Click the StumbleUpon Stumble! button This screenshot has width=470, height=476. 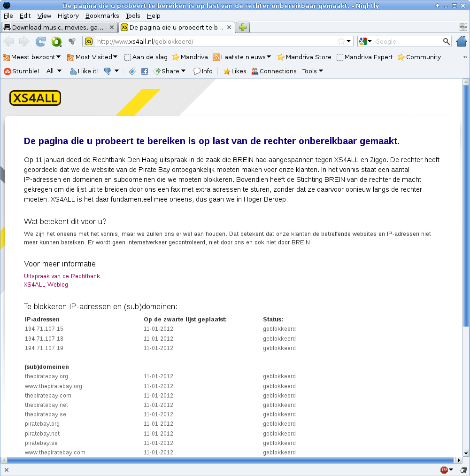[x=22, y=71]
